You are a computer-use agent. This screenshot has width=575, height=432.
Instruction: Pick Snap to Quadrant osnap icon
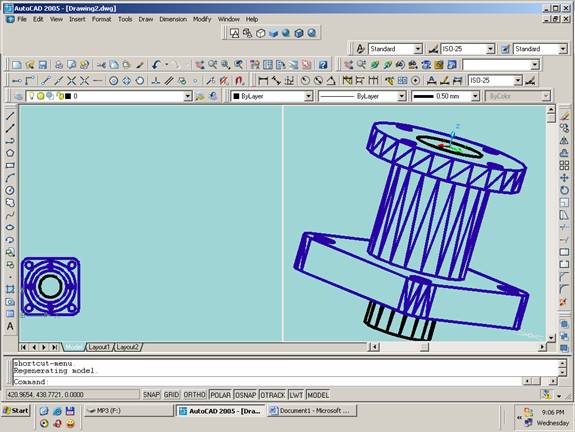click(127, 81)
